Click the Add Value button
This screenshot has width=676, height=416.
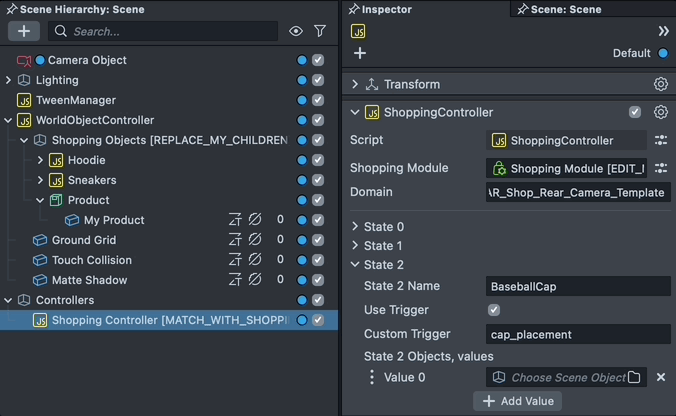[x=517, y=401]
